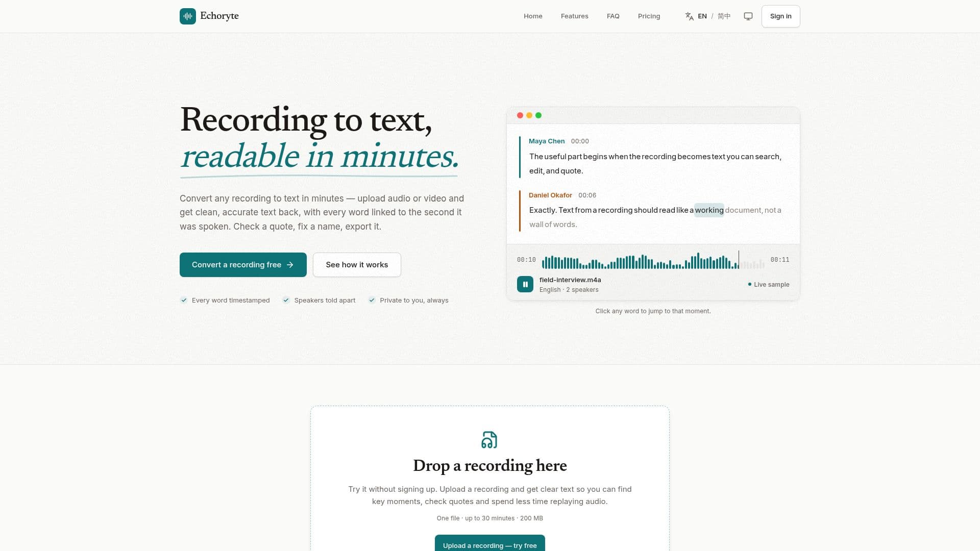Click the 00:06 timestamp
Screen dimensions: 980x551
(x=587, y=195)
